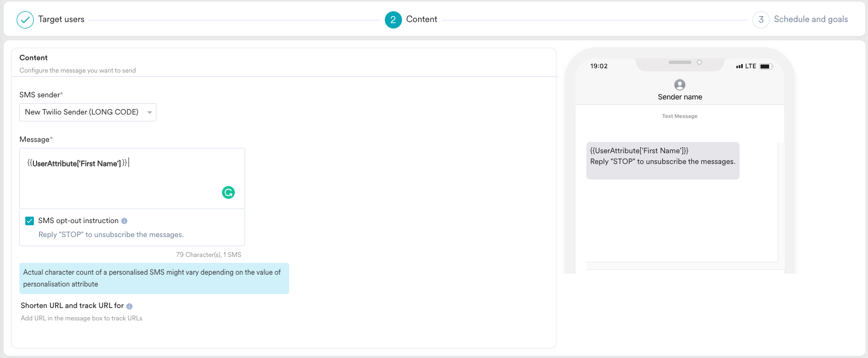This screenshot has height=358, width=868.
Task: Click the SMS sender dropdown arrow
Action: [149, 112]
